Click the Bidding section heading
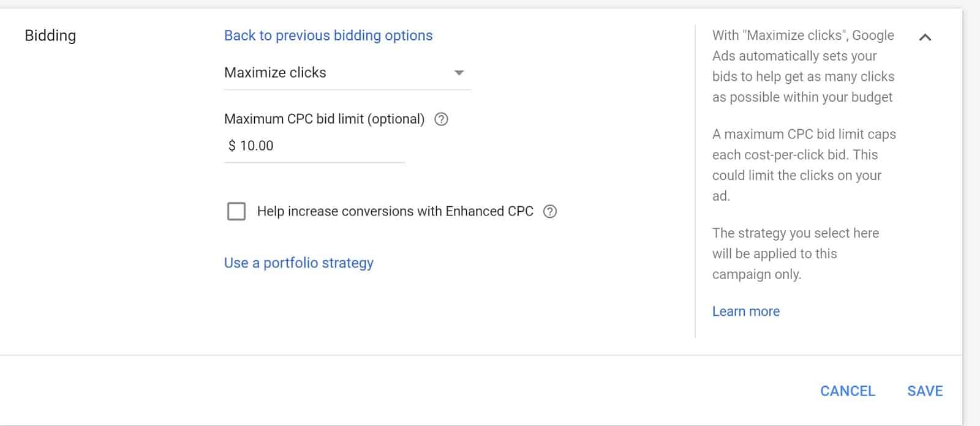Image resolution: width=980 pixels, height=426 pixels. (50, 35)
